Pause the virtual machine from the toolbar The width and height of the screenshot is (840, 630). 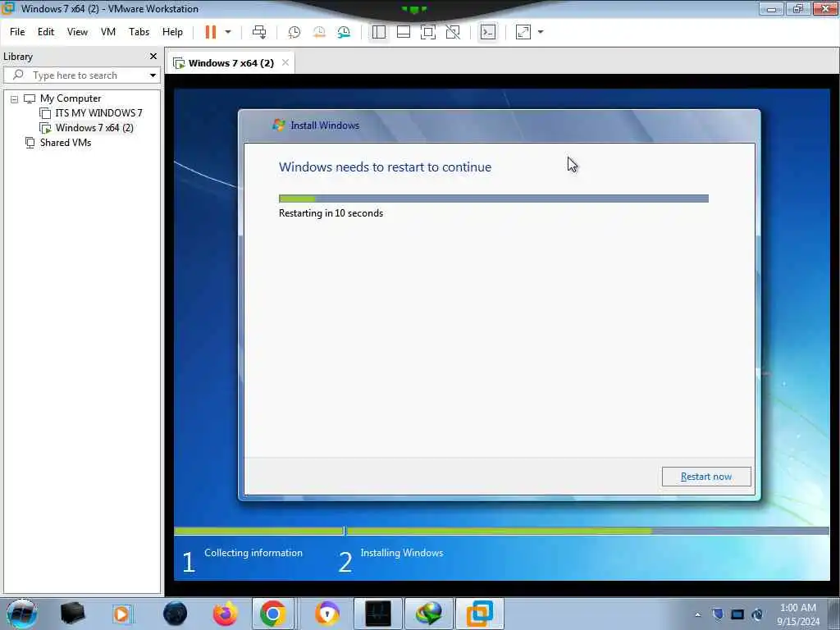tap(211, 32)
